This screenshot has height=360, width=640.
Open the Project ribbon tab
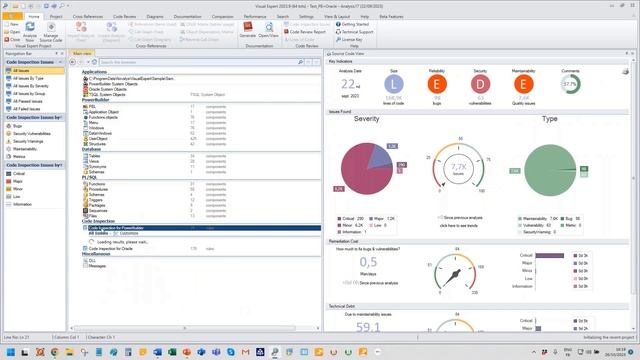[x=56, y=16]
